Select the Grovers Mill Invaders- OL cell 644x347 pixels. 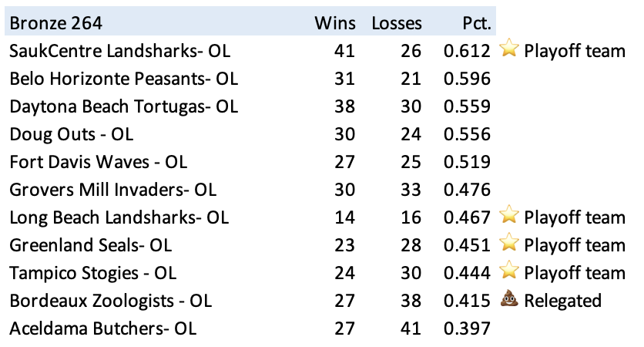pyautogui.click(x=113, y=190)
